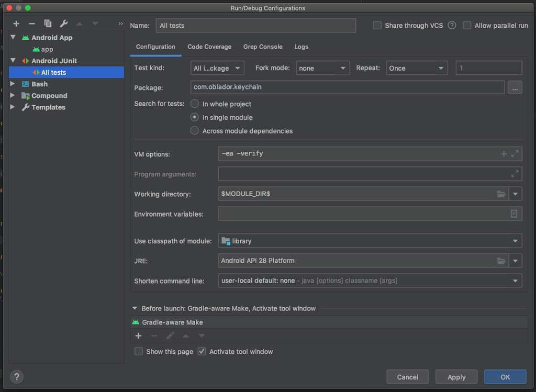Move before launch task down
Viewport: 536px width, 392px height.
[202, 336]
